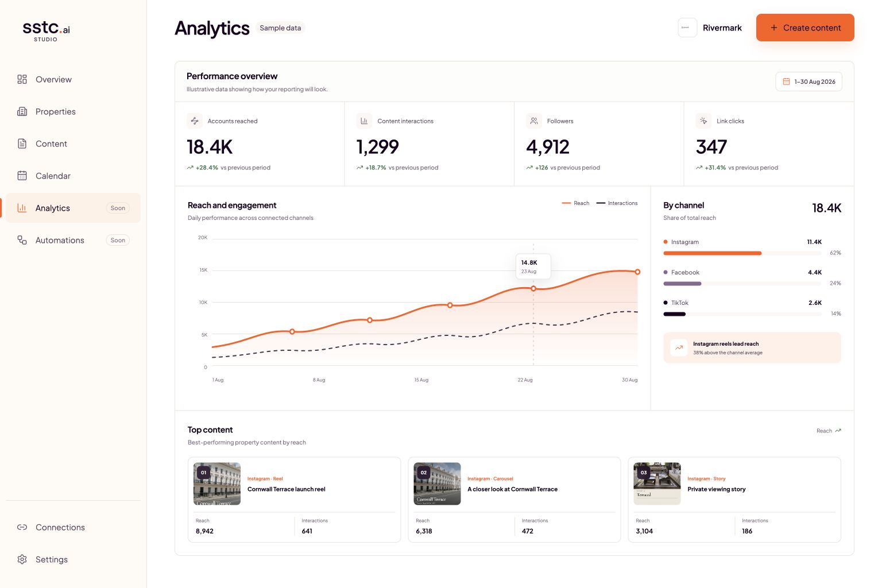Open the 1–30 Aug 2026 date range picker
The width and height of the screenshot is (882, 588).
[809, 82]
